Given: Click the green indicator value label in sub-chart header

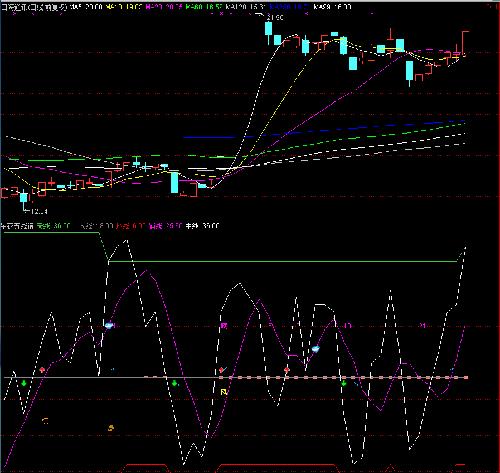Looking at the screenshot, I should point(53,226).
